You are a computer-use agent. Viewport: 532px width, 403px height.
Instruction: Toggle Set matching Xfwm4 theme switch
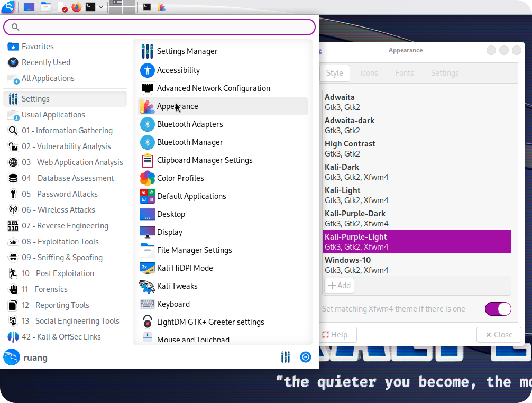498,309
